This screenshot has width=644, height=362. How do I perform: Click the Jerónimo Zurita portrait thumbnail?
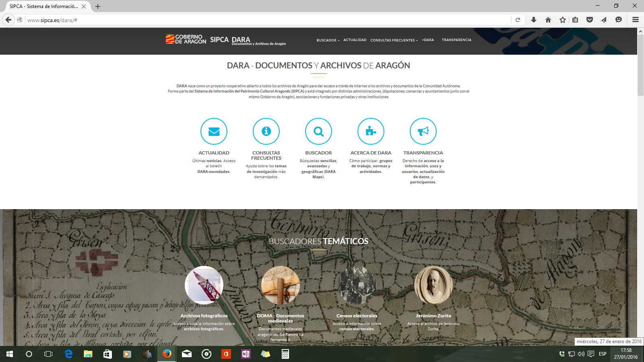(x=433, y=285)
